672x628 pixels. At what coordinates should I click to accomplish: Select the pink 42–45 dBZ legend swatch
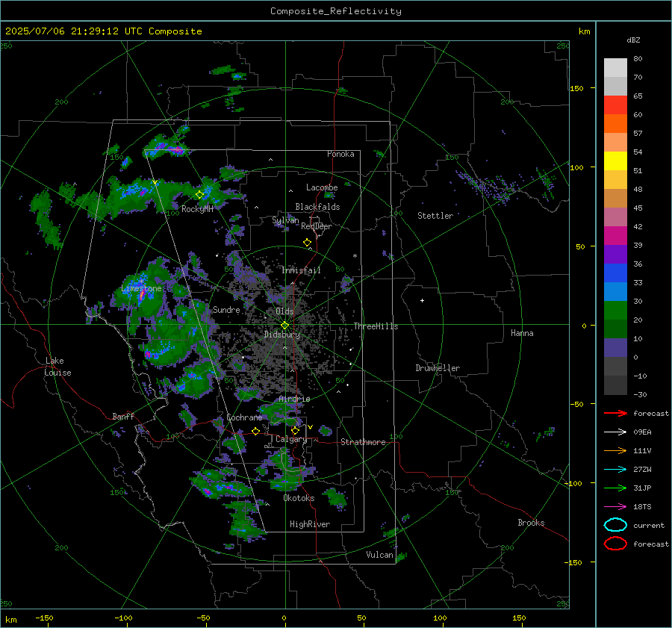pos(615,217)
